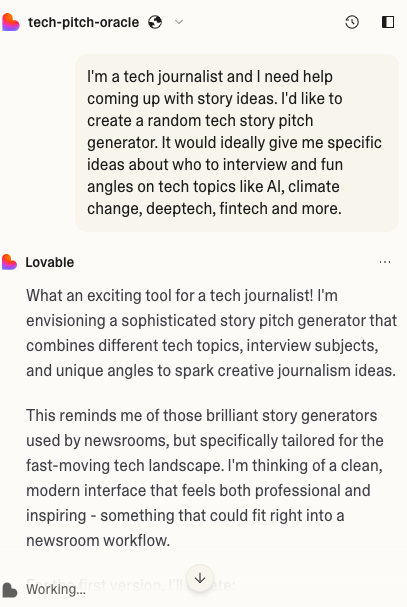
Task: Click the user's tech journalist message bubble
Action: coord(237,142)
